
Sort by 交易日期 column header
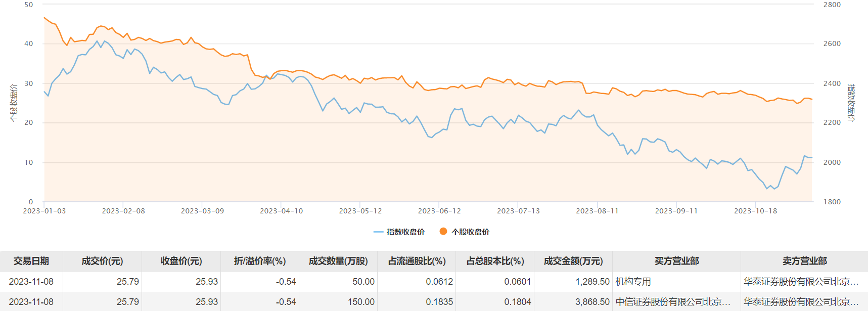[31, 261]
